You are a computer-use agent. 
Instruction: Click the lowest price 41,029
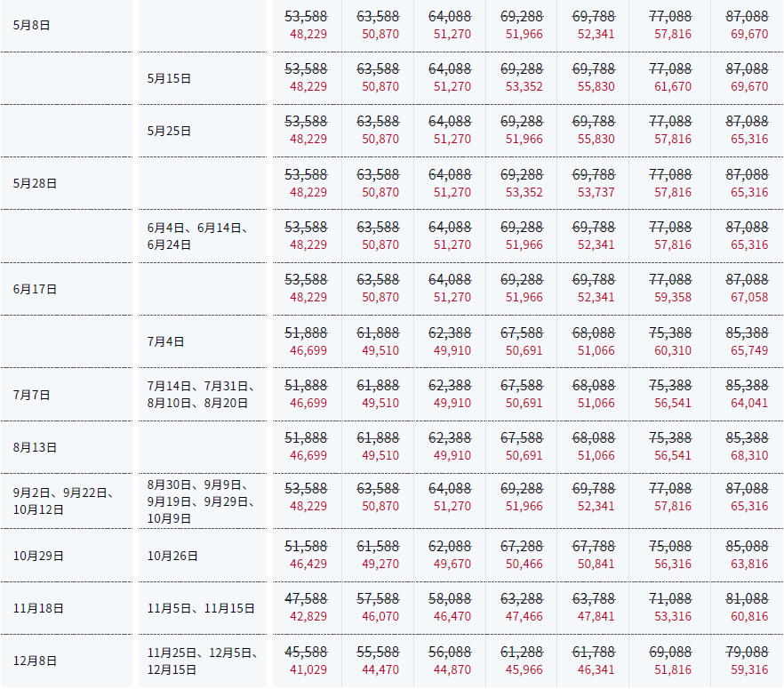click(308, 669)
